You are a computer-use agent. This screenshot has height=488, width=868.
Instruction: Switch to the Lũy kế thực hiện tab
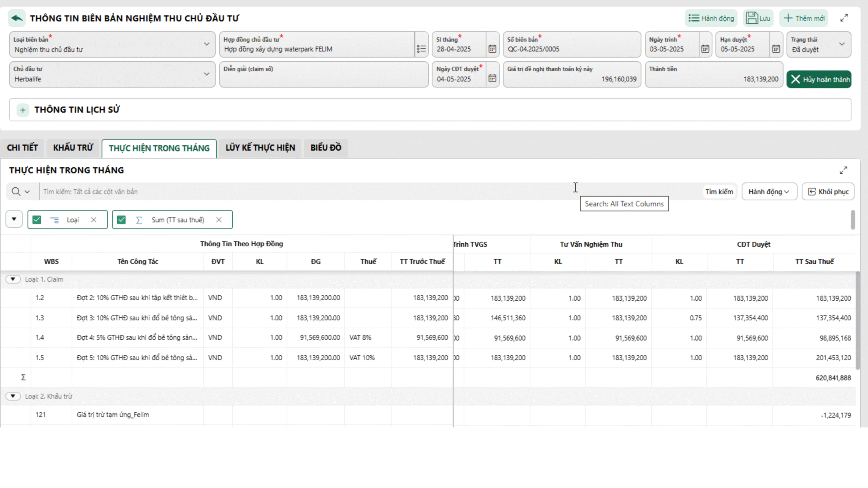(260, 148)
